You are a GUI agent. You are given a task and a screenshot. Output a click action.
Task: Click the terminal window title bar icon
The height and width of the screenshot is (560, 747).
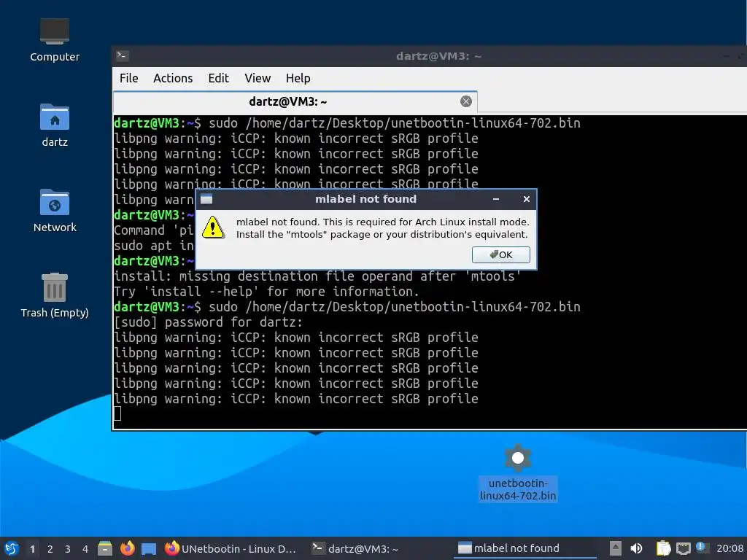point(122,56)
